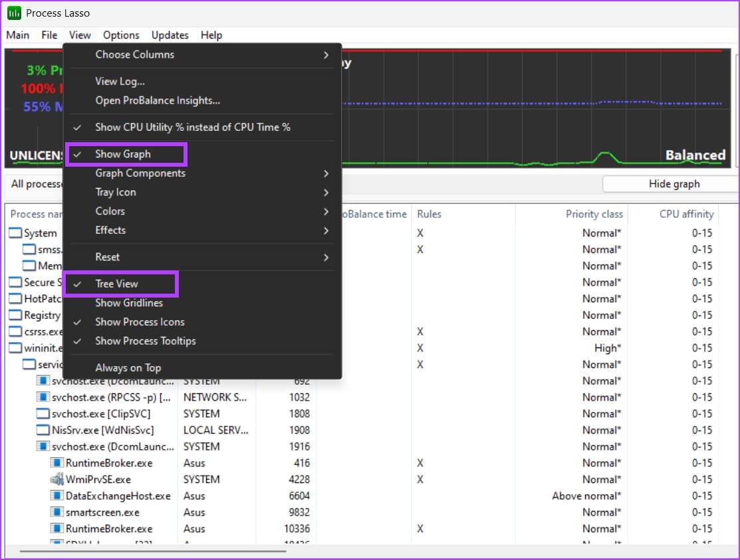Close the open View menu
Image resolution: width=740 pixels, height=560 pixels.
(80, 35)
